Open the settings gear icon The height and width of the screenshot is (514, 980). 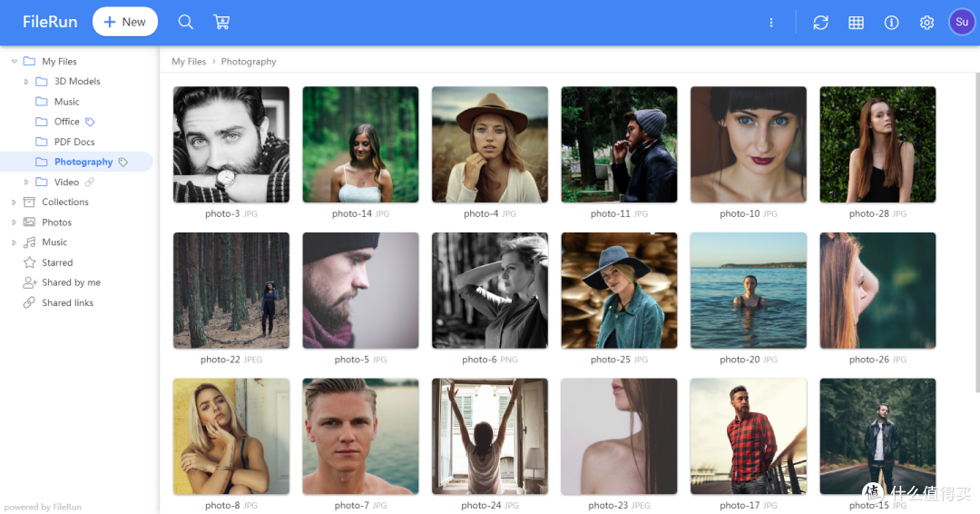(x=926, y=23)
